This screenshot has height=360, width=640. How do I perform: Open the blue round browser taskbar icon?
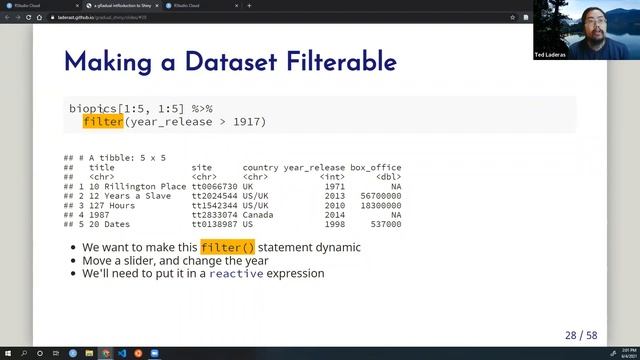coord(73,353)
